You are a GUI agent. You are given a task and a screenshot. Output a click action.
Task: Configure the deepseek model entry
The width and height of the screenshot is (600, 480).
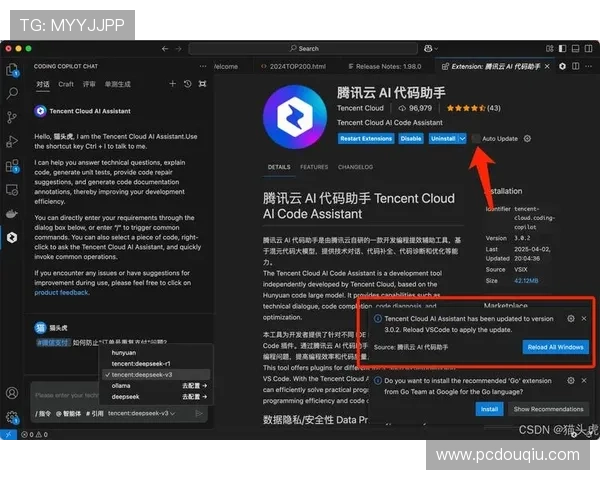(194, 397)
